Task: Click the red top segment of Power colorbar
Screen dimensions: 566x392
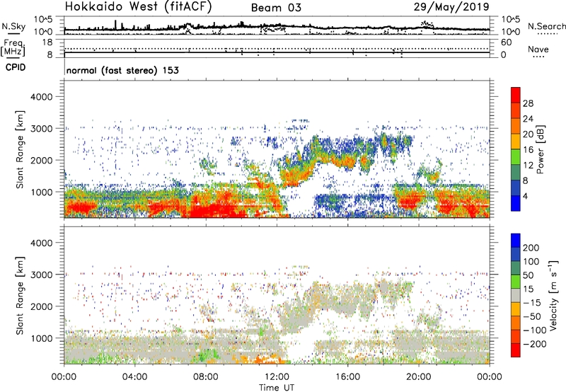Action: tap(516, 95)
